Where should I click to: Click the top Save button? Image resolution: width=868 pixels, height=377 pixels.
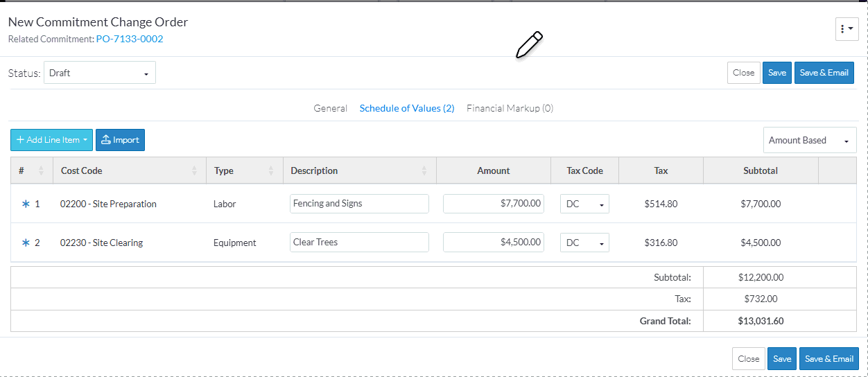pyautogui.click(x=777, y=73)
